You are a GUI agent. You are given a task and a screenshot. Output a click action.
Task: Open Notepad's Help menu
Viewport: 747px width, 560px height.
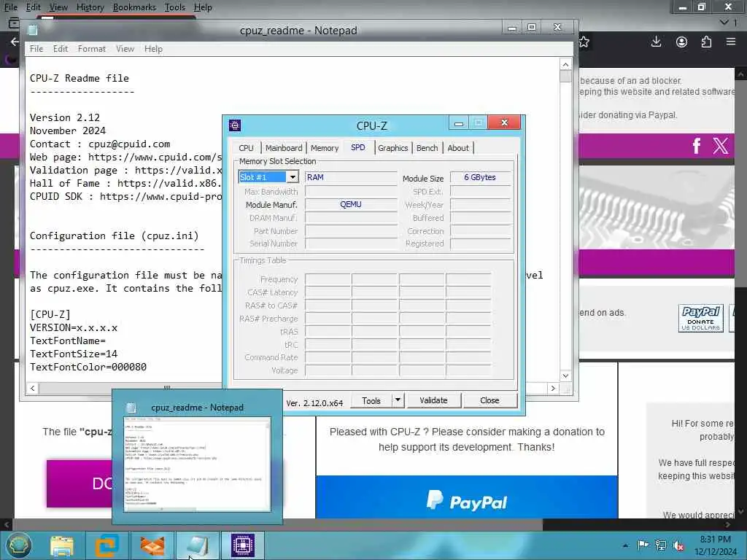[x=153, y=49]
